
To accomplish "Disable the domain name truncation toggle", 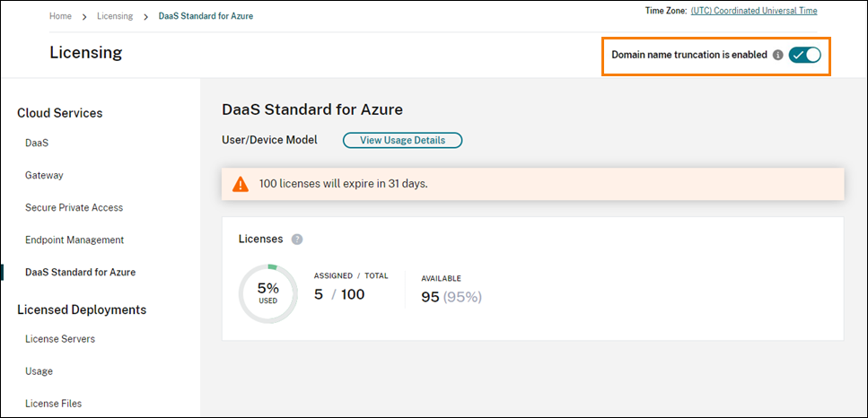I will [804, 55].
